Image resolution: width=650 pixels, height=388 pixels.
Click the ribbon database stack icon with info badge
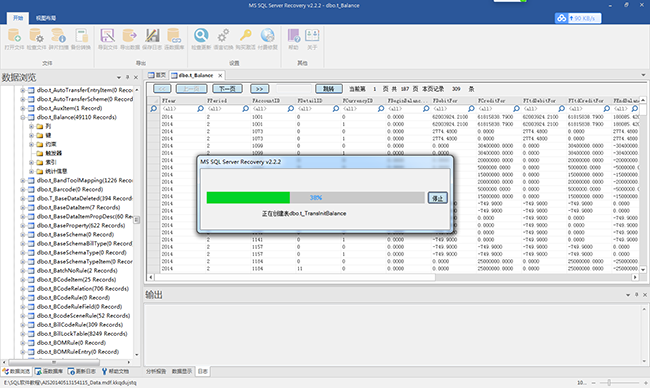click(x=58, y=36)
